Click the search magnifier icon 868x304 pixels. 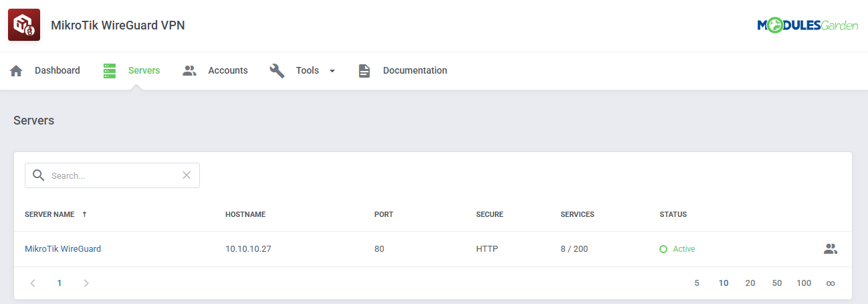[39, 175]
